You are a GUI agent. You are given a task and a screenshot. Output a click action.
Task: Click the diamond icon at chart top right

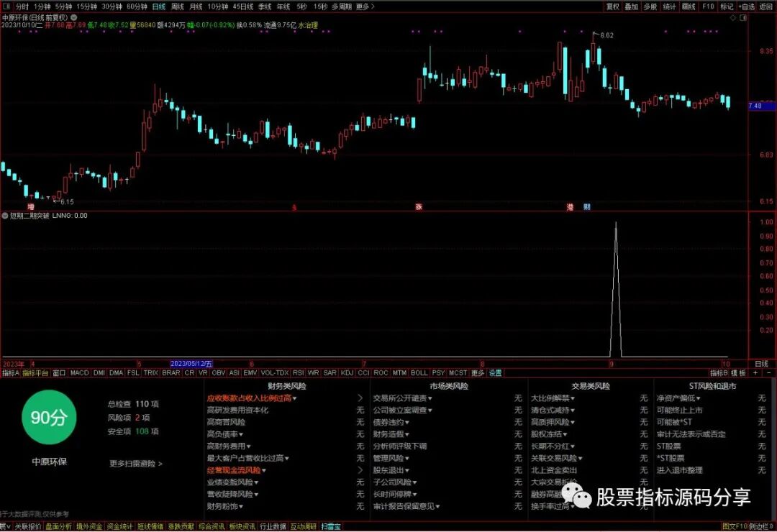coord(733,17)
